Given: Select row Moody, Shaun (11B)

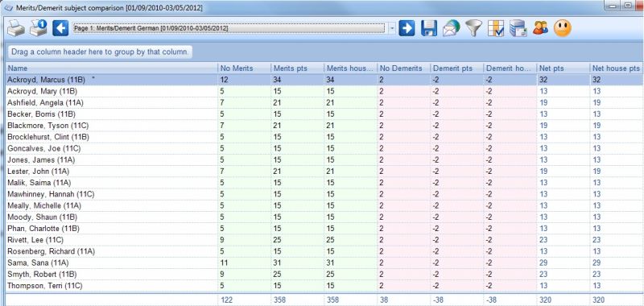Looking at the screenshot, I should pos(324,217).
